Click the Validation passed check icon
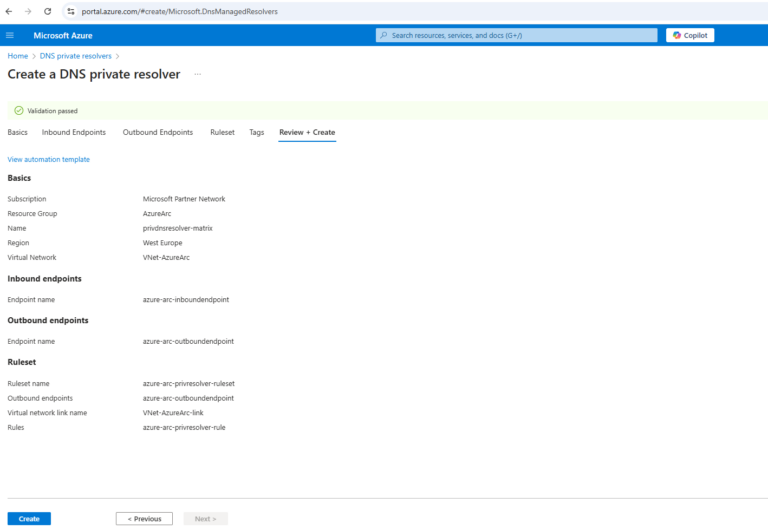768x530 pixels. coord(19,111)
